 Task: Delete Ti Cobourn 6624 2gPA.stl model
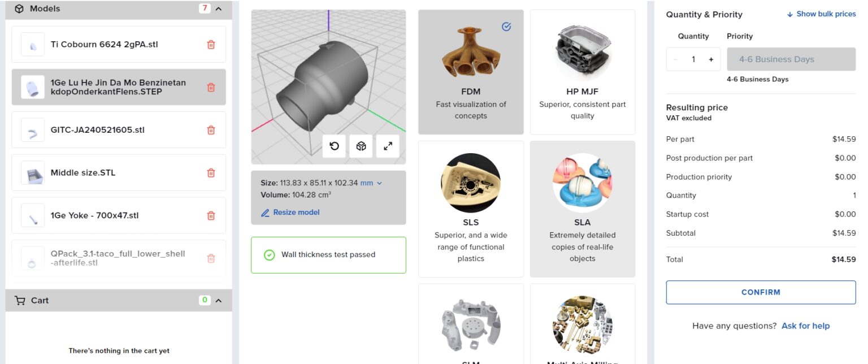tap(211, 45)
